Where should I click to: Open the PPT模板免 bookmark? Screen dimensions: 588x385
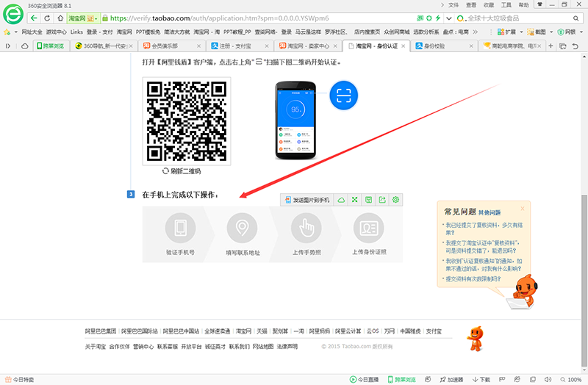148,32
